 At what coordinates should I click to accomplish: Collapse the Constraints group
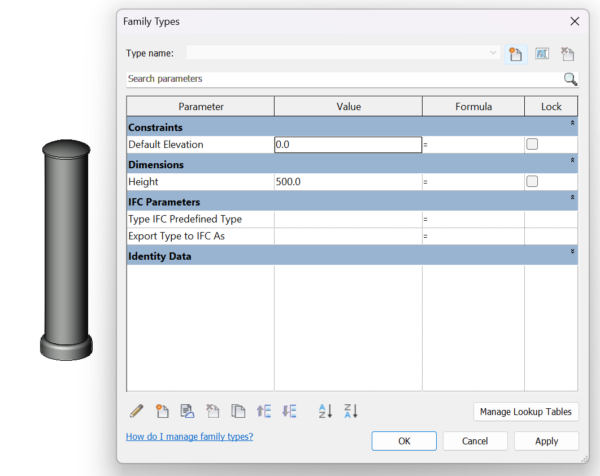(572, 123)
